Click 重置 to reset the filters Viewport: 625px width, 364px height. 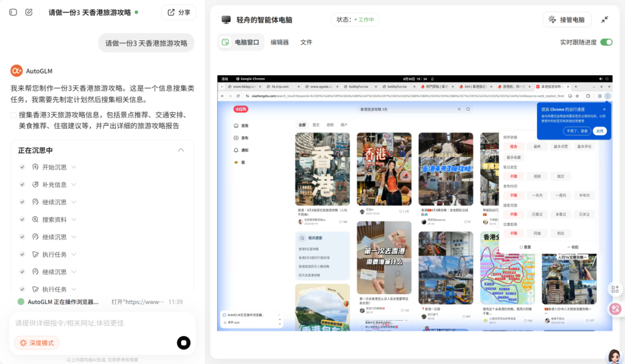[x=525, y=247]
